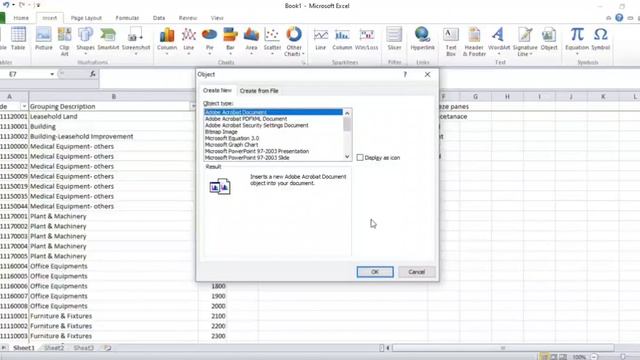640x360 pixels.
Task: Switch to Sheet2 worksheet tab
Action: tap(54, 348)
